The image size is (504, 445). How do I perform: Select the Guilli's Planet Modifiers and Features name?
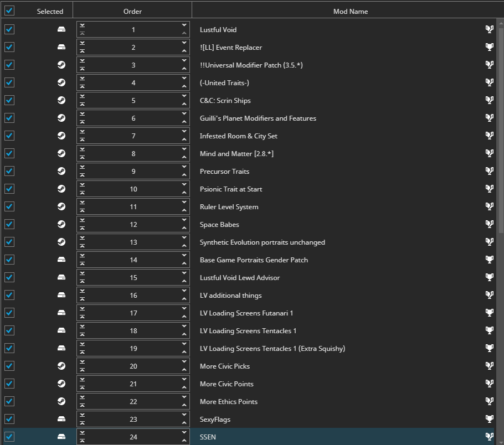258,118
